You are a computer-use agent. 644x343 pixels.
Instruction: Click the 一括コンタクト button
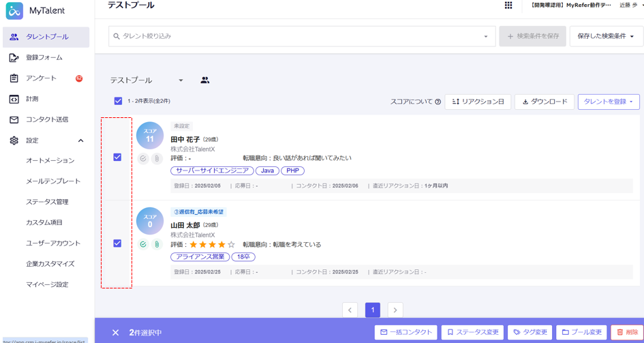[405, 332]
